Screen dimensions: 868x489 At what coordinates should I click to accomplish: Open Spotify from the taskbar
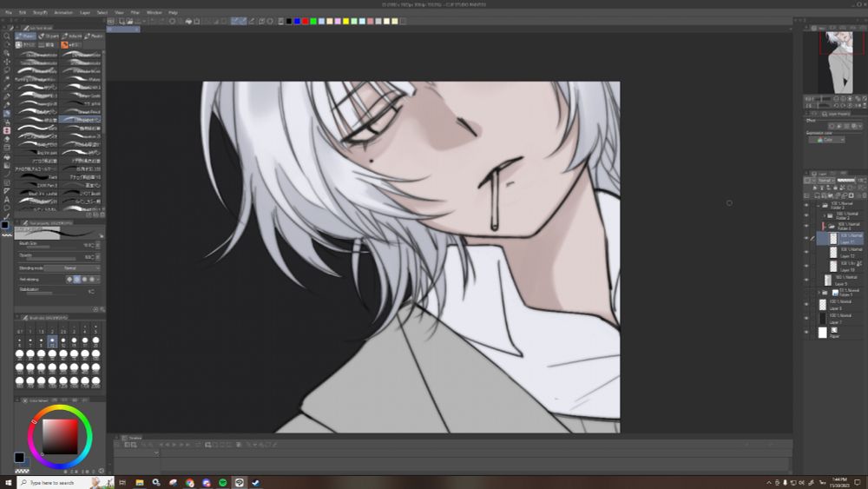pyautogui.click(x=223, y=483)
